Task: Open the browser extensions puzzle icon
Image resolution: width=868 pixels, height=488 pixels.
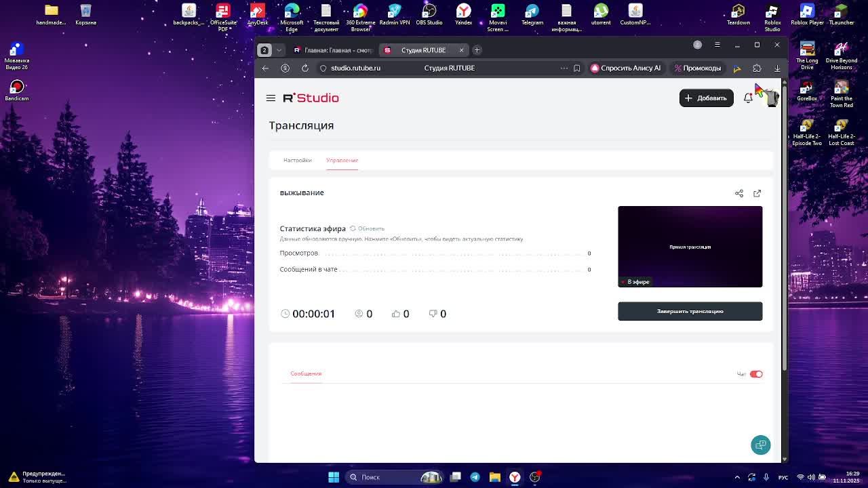Action: tap(757, 68)
